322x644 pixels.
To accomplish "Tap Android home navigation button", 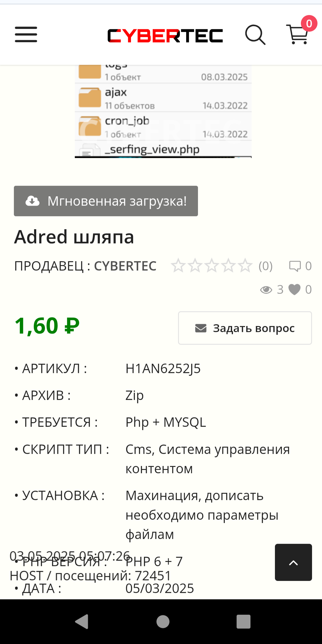I will tap(163, 622).
